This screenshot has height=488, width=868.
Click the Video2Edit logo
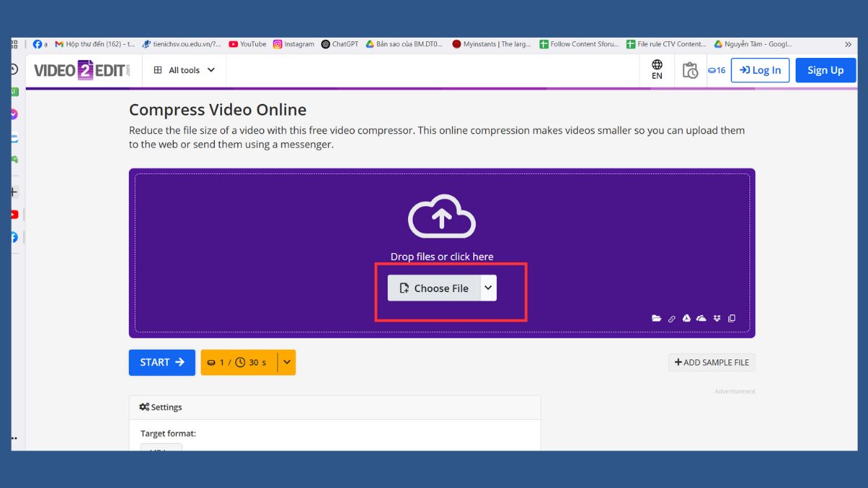pyautogui.click(x=82, y=70)
